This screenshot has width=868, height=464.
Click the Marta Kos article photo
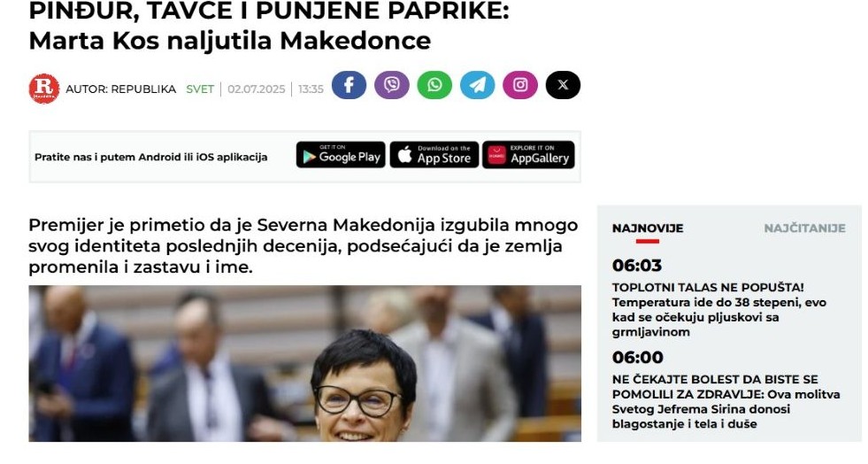(x=305, y=363)
